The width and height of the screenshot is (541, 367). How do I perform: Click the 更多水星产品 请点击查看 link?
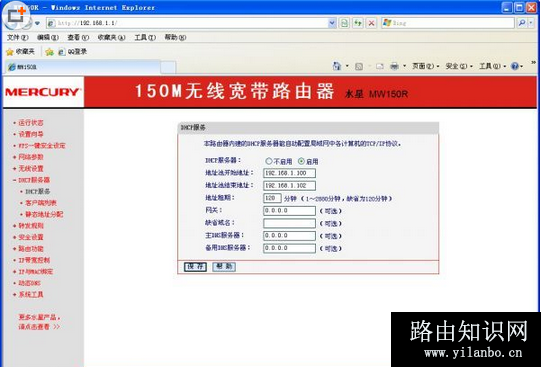tap(39, 322)
